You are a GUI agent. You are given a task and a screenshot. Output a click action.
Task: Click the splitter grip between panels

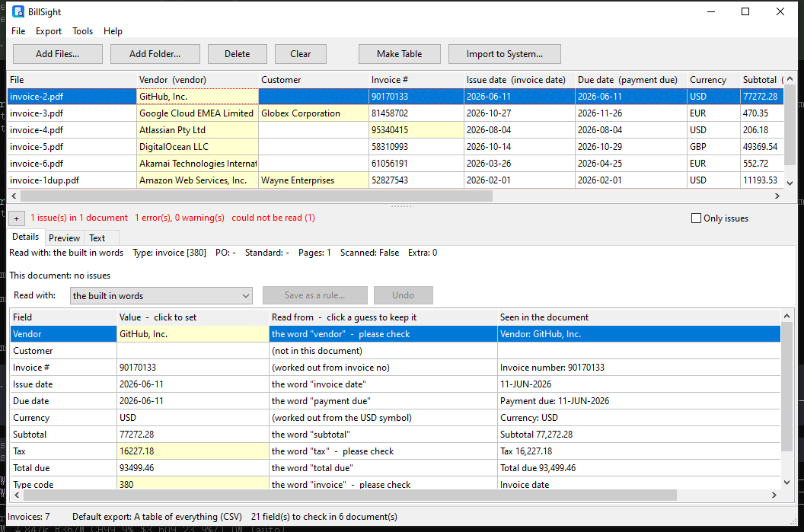click(x=402, y=206)
